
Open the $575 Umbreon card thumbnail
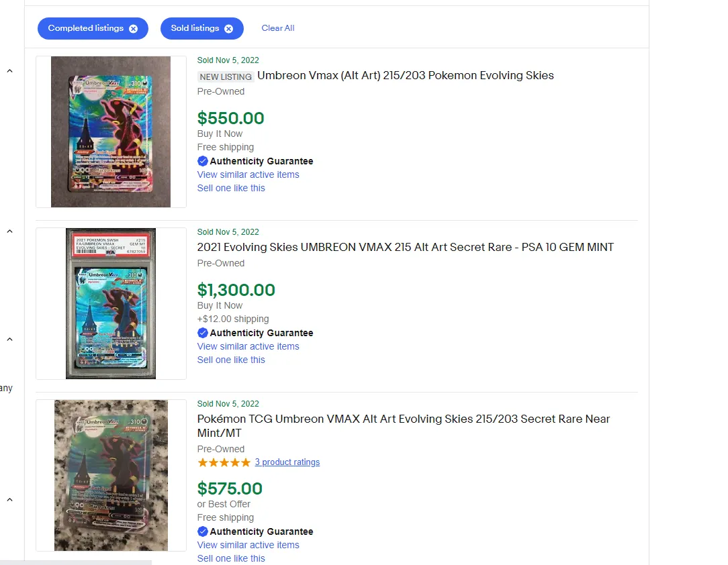pos(111,475)
